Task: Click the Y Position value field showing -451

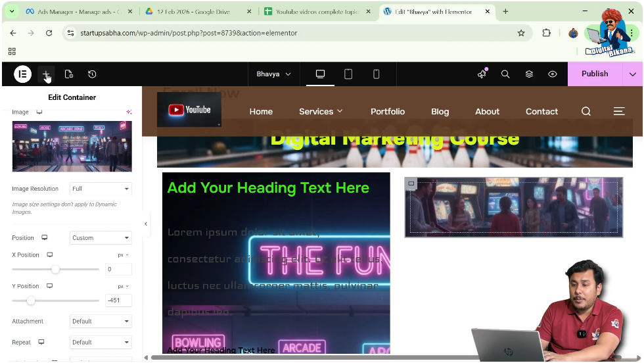Action: pyautogui.click(x=119, y=301)
